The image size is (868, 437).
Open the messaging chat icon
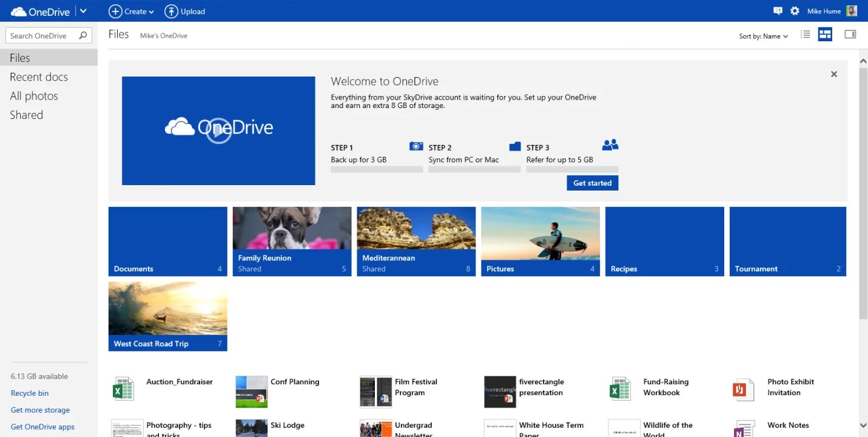pyautogui.click(x=778, y=11)
